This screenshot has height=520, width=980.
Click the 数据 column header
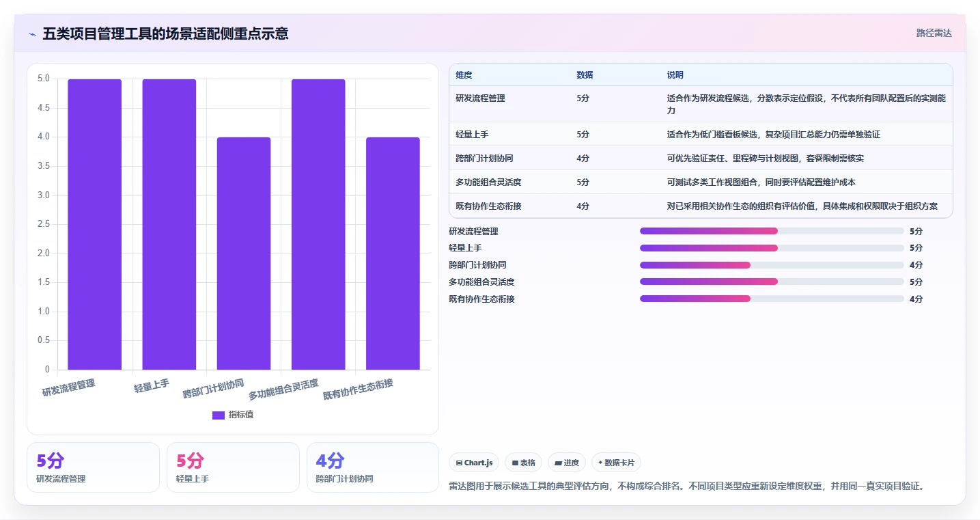tap(585, 75)
